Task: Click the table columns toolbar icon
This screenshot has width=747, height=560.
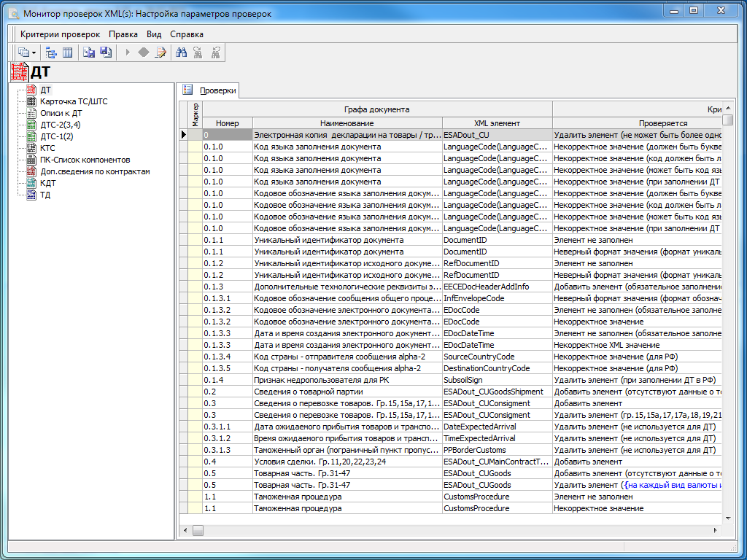Action: tap(67, 52)
